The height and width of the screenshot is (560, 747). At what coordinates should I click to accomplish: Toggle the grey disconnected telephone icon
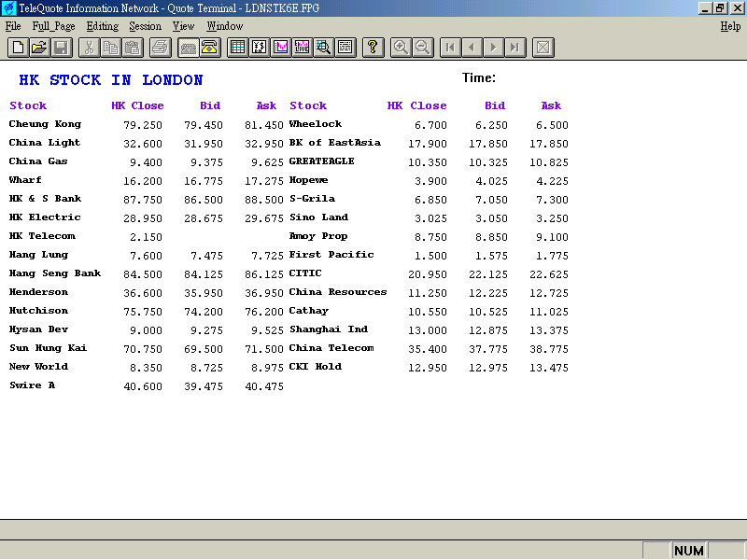tap(189, 48)
